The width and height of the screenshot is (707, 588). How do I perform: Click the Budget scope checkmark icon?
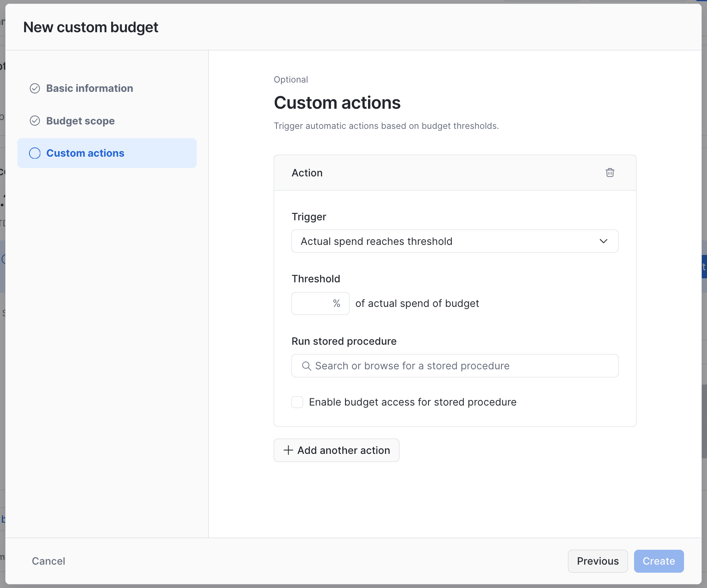click(35, 121)
